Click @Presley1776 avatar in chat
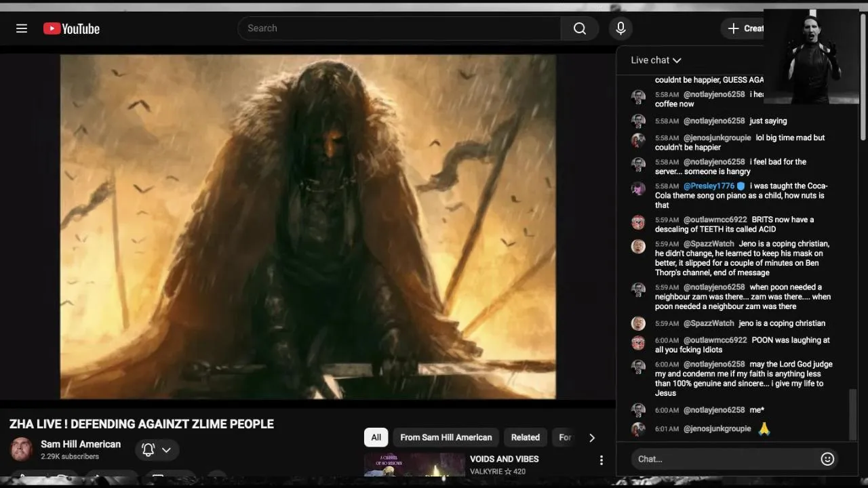The width and height of the screenshot is (868, 488). [638, 188]
